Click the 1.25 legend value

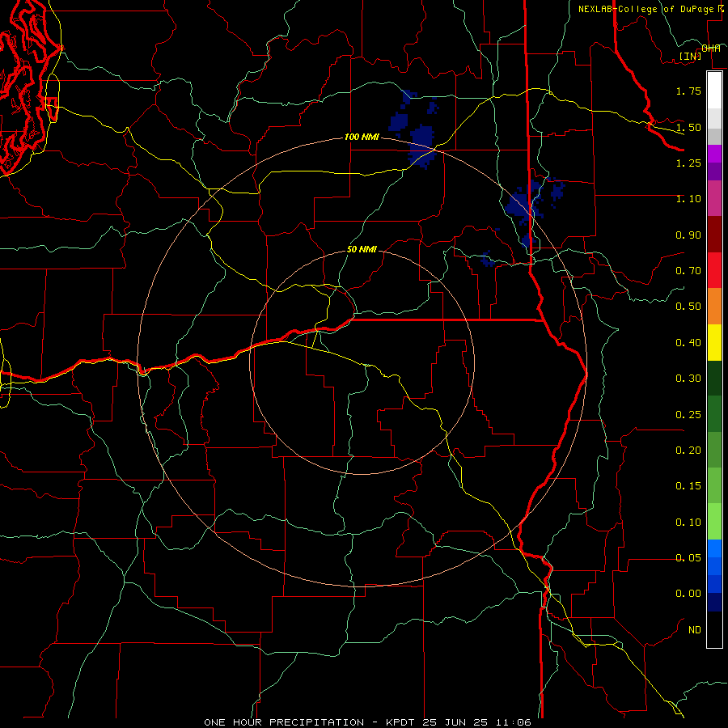click(x=688, y=163)
